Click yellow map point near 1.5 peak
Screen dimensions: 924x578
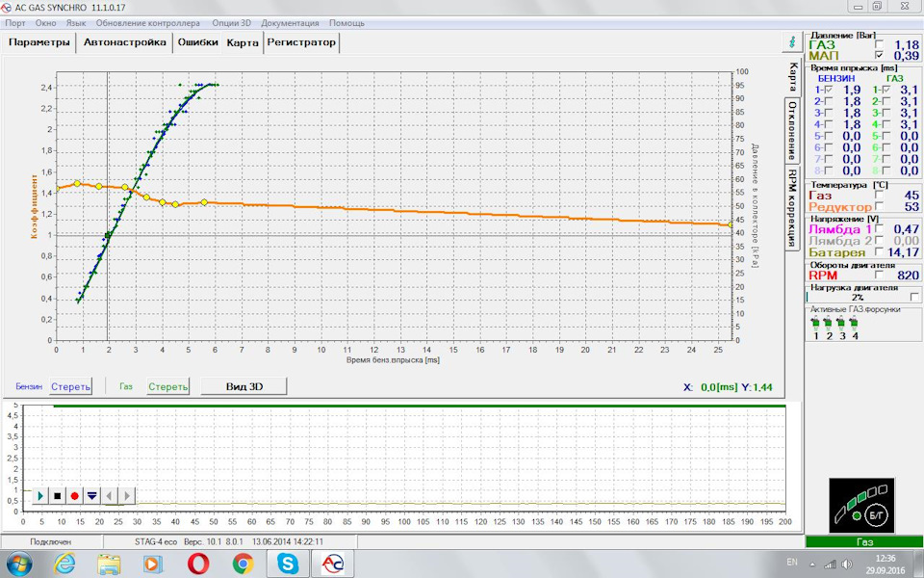coord(77,183)
